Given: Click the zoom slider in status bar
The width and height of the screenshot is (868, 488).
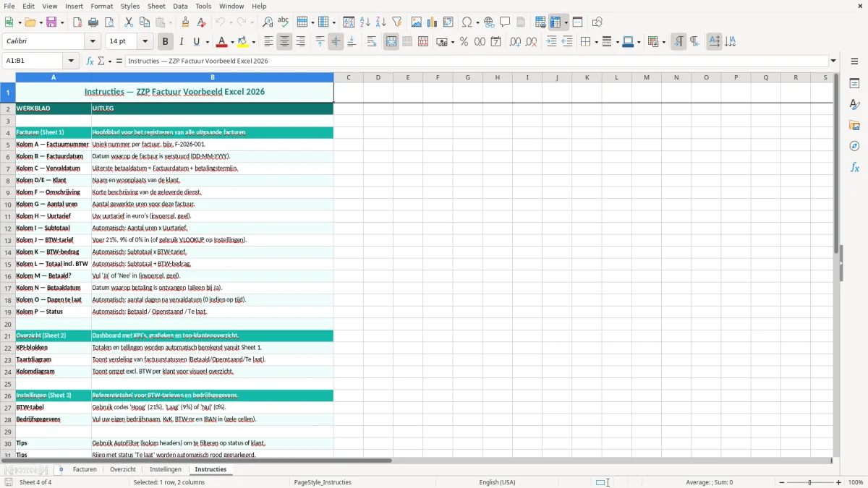Looking at the screenshot, I should [809, 482].
